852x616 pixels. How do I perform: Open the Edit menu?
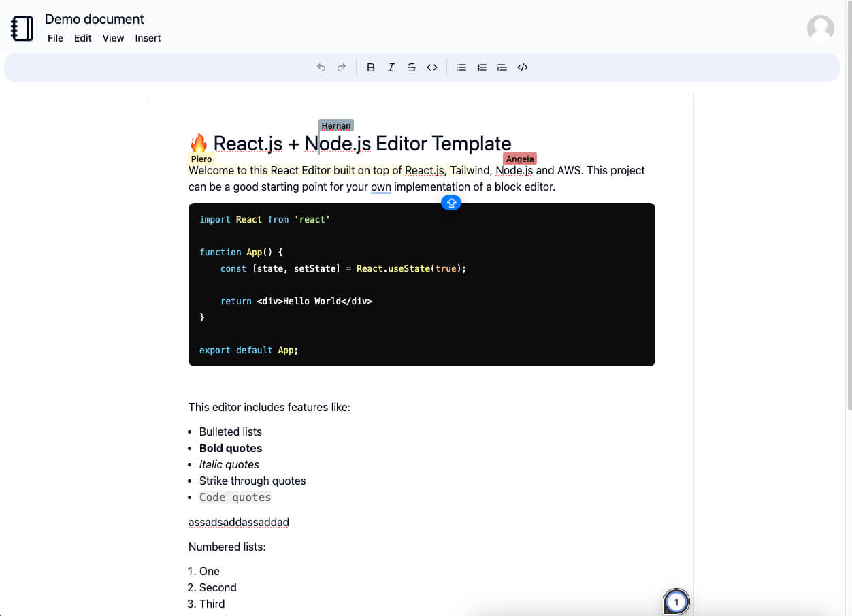coord(83,38)
